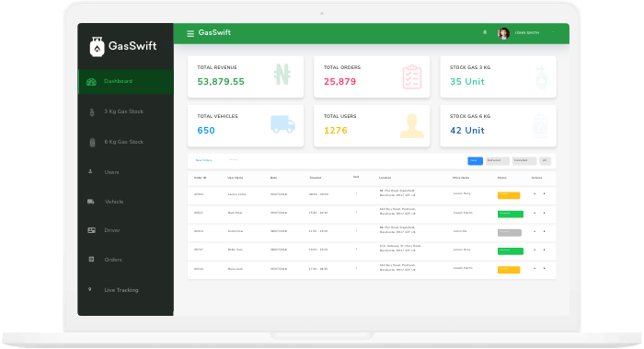Switch to the gray tab beside New Orders
Image resolution: width=644 pixels, height=349 pixels.
click(234, 160)
